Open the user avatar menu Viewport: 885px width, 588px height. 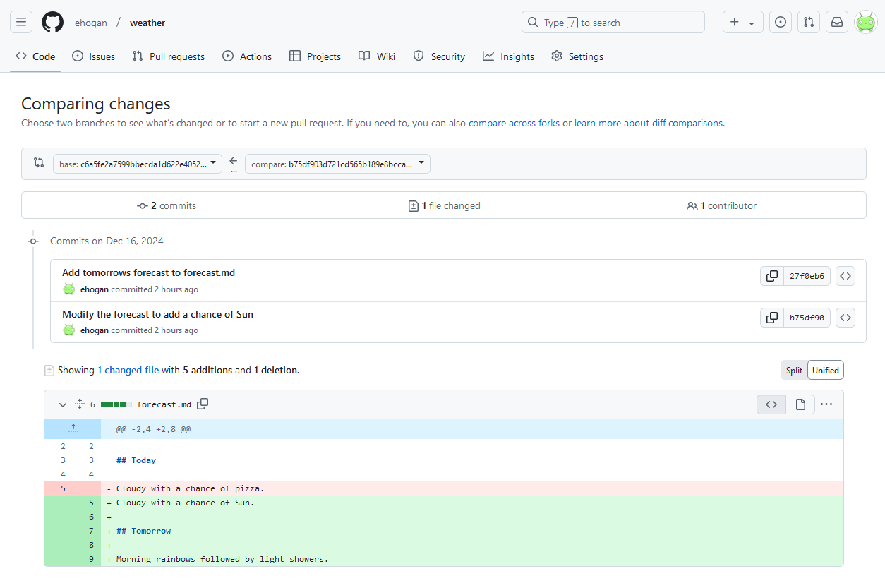point(865,22)
